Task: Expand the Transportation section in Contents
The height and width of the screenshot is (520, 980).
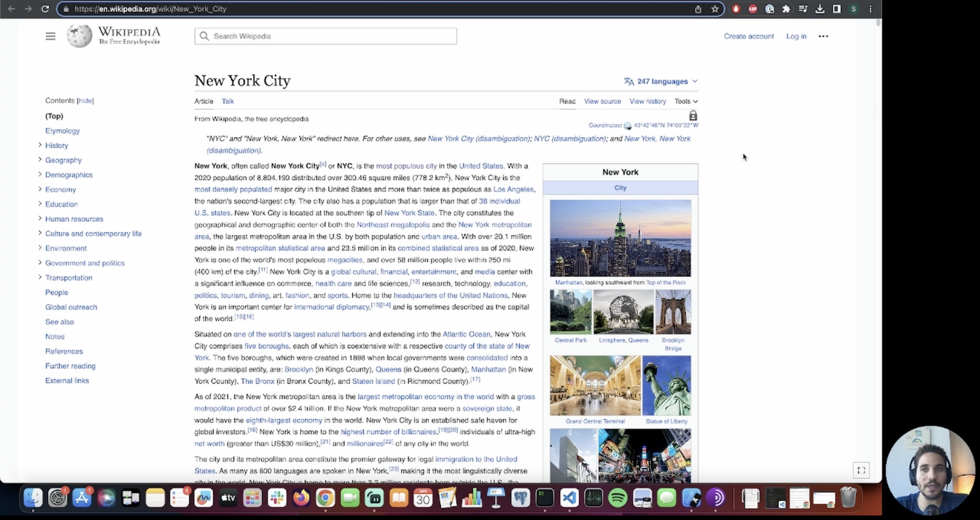Action: pyautogui.click(x=40, y=277)
